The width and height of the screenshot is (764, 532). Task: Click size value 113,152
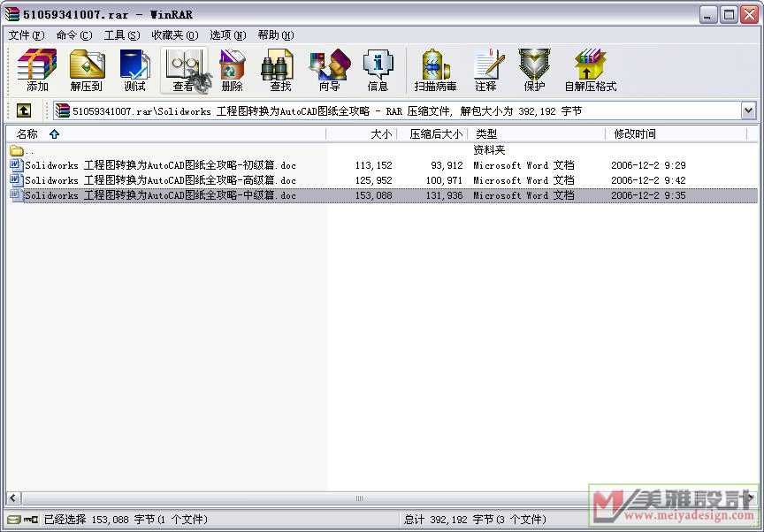(x=374, y=165)
